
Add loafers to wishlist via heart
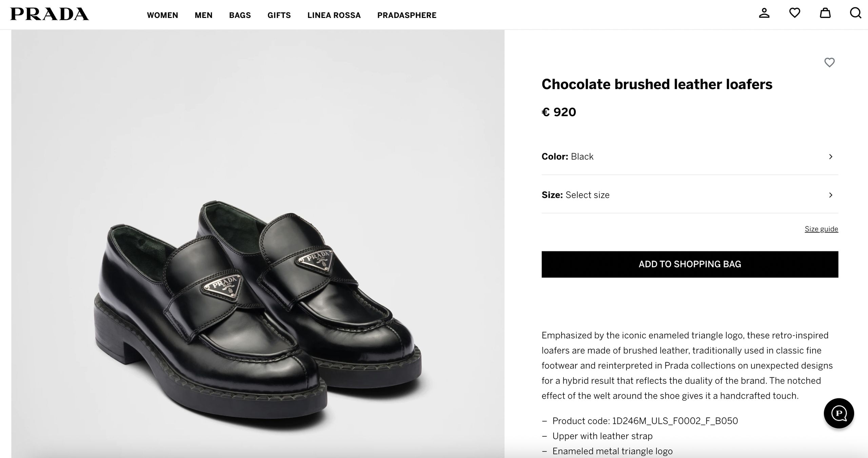coord(829,62)
